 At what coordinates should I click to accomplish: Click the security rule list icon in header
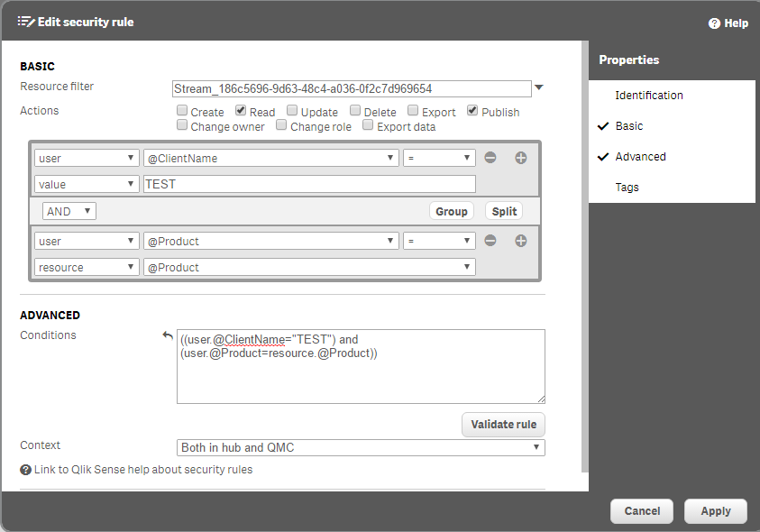25,22
